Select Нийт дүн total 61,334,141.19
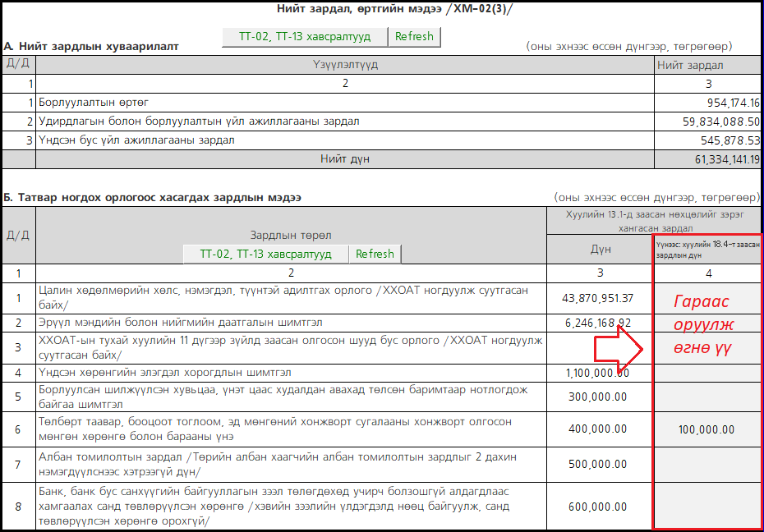Image resolution: width=764 pixels, height=532 pixels. pyautogui.click(x=707, y=159)
